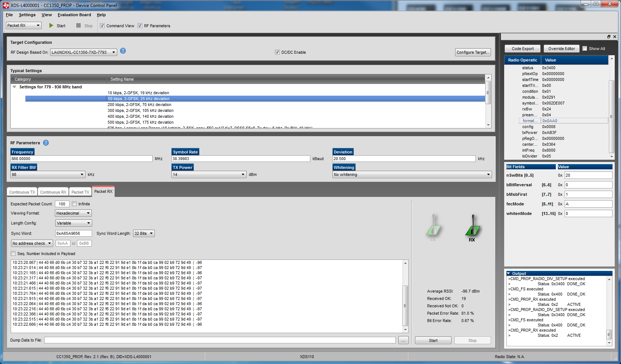The width and height of the screenshot is (621, 364).
Task: Click the TI logo icon in title bar
Action: [x=6, y=5]
